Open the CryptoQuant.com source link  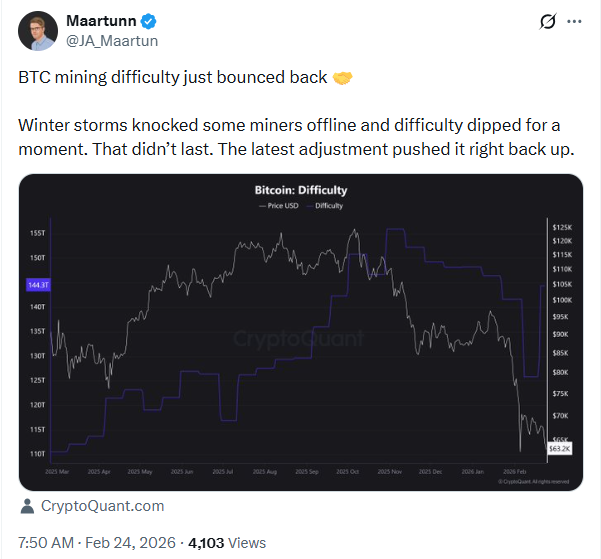coord(102,506)
